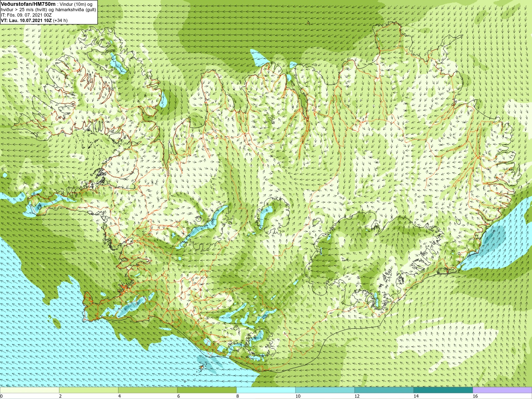
Task: Click the dark teal 14–16 m/s legend swatch
Action: pyautogui.click(x=443, y=390)
